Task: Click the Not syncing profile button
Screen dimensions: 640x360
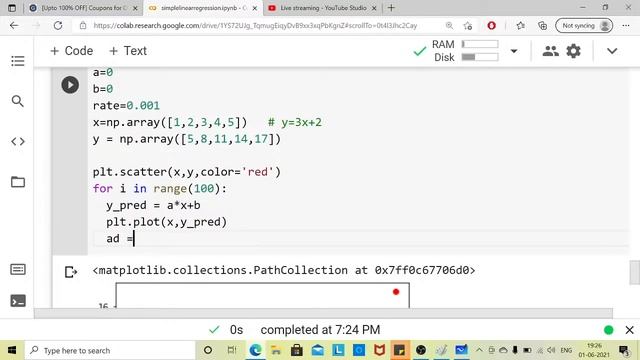Action: 584,25
